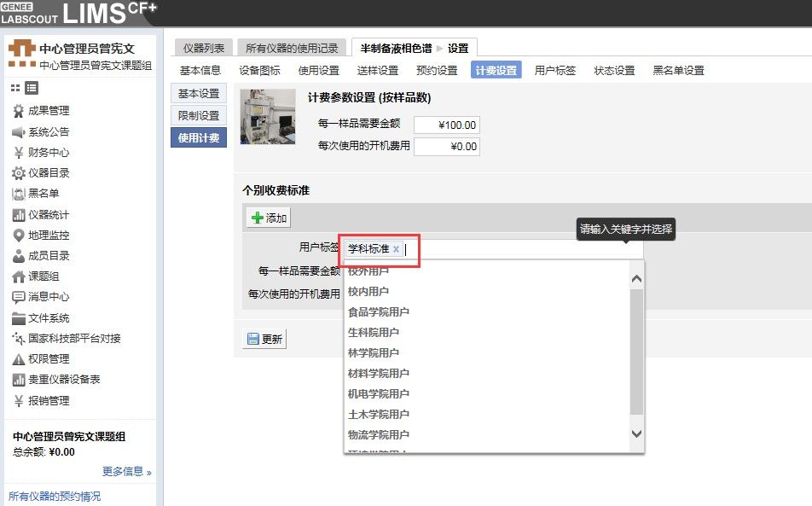Click the 消息中心 chat bubble icon
Image resolution: width=812 pixels, height=506 pixels.
tap(18, 298)
